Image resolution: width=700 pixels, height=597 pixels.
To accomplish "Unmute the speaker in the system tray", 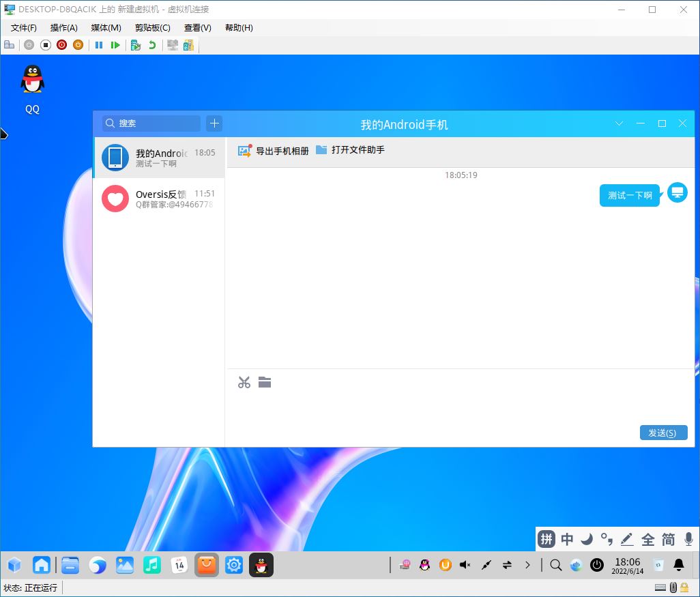I will 465,565.
